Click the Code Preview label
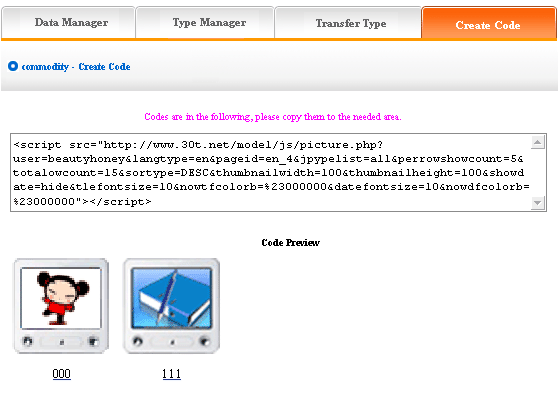Screen dimensions: 558x397 coord(290,243)
